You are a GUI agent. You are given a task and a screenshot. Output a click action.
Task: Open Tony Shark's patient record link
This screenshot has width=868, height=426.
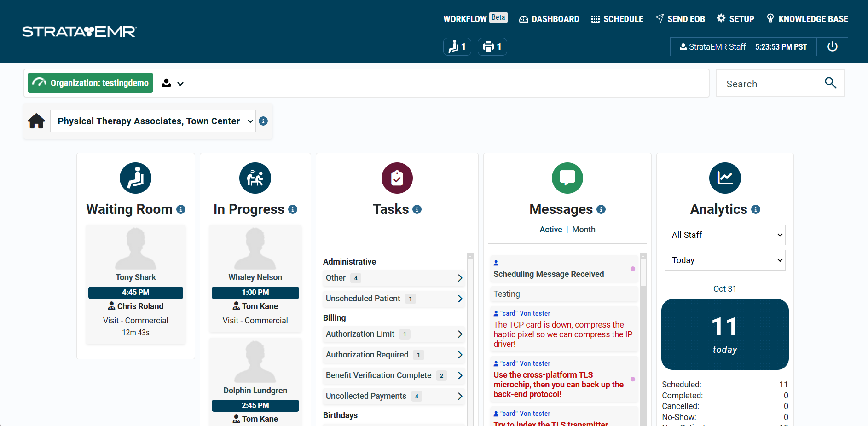coord(135,277)
